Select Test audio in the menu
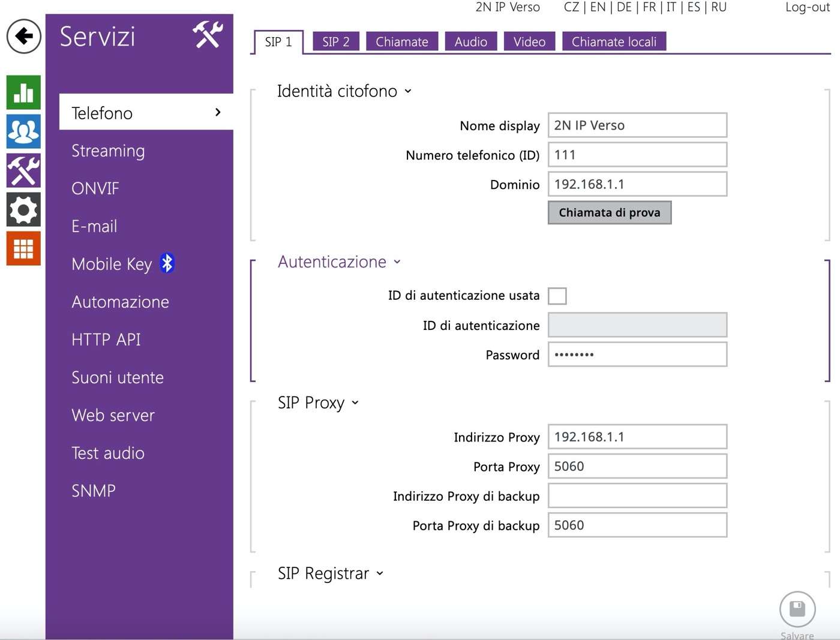The width and height of the screenshot is (840, 640). pos(108,453)
